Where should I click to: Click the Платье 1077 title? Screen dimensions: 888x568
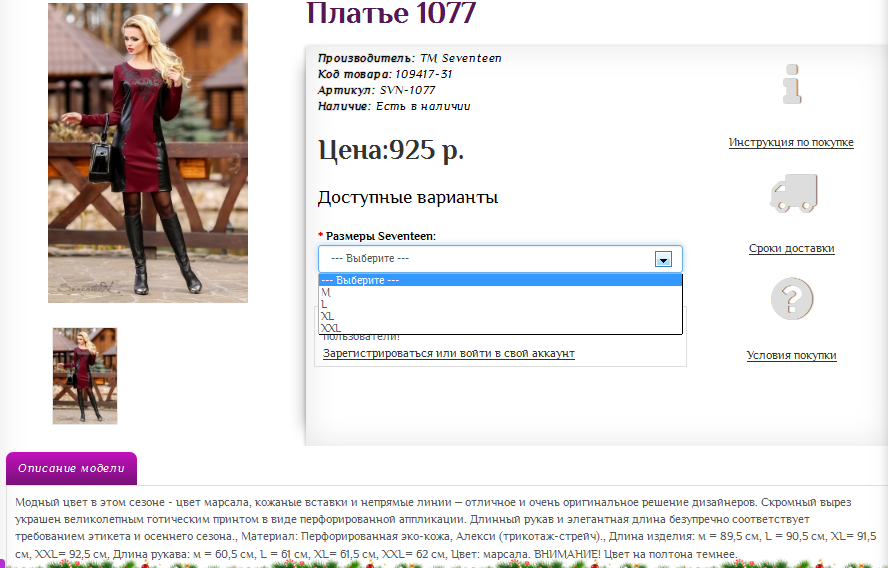(391, 13)
